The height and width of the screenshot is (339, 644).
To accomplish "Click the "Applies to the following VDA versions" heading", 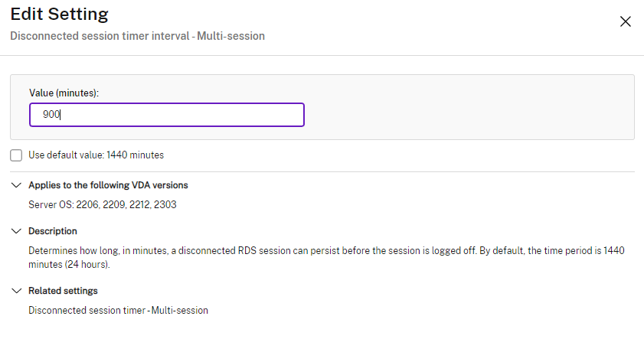I will point(108,185).
